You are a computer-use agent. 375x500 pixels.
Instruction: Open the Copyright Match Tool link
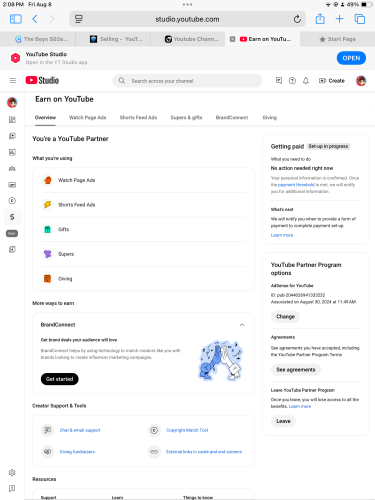[187, 430]
